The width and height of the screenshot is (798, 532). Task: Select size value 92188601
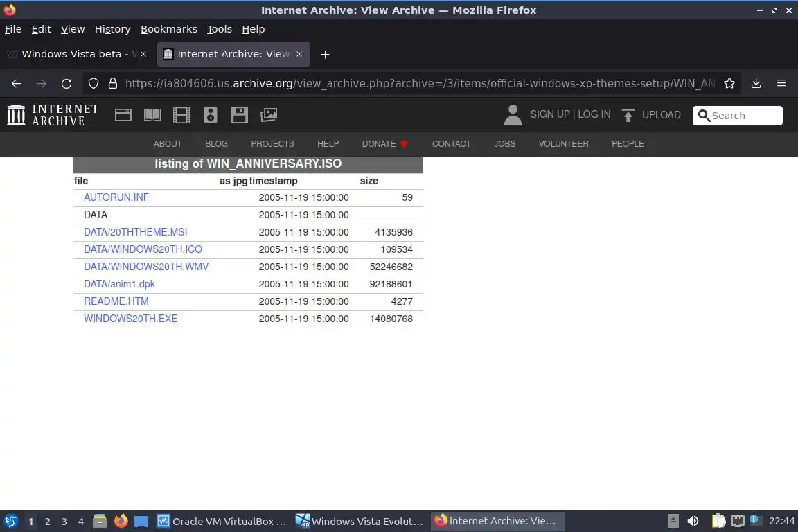coord(391,284)
